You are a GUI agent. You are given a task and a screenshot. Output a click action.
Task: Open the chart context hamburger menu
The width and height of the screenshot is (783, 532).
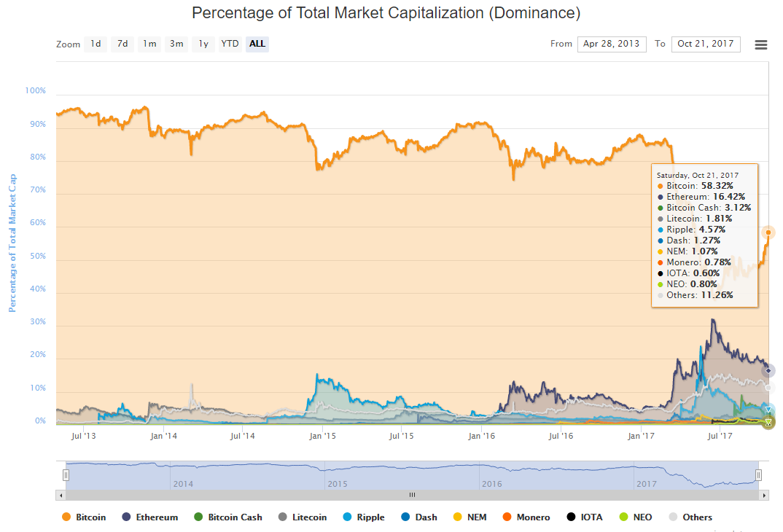tap(760, 44)
